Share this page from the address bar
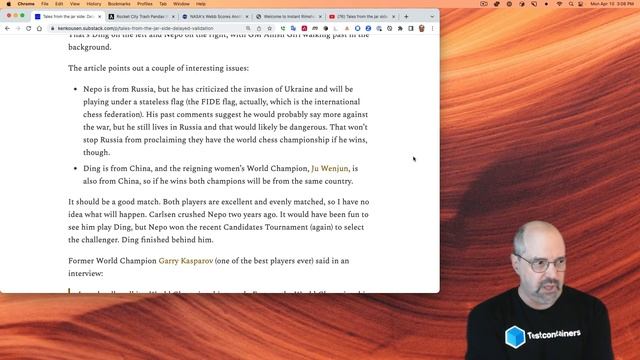Screen dimensions: 640x360 [x=259, y=29]
